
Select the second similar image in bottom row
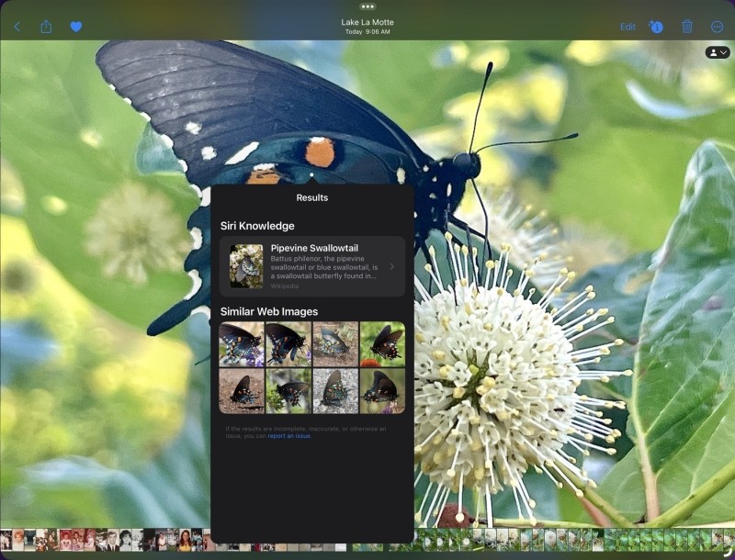coord(288,391)
